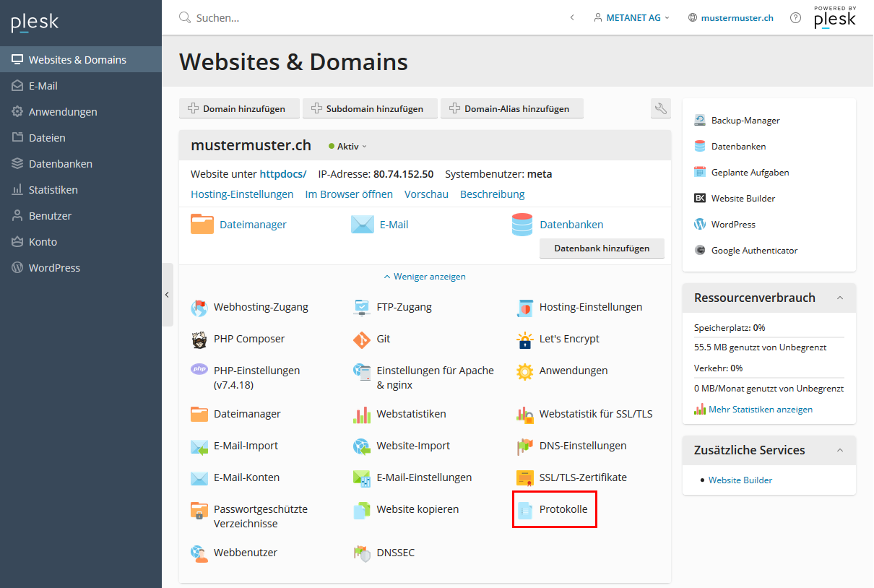Select Datenbanken in the left navigation
Screen dimensions: 874x588
coord(61,164)
